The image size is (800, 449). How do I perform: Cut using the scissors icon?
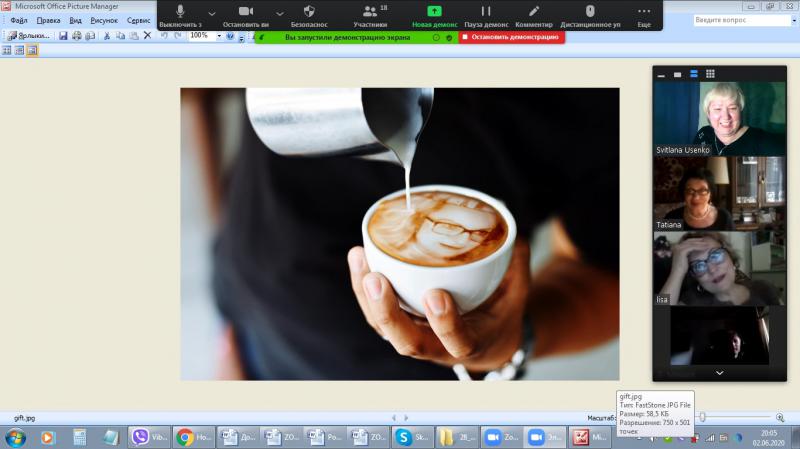(x=107, y=36)
